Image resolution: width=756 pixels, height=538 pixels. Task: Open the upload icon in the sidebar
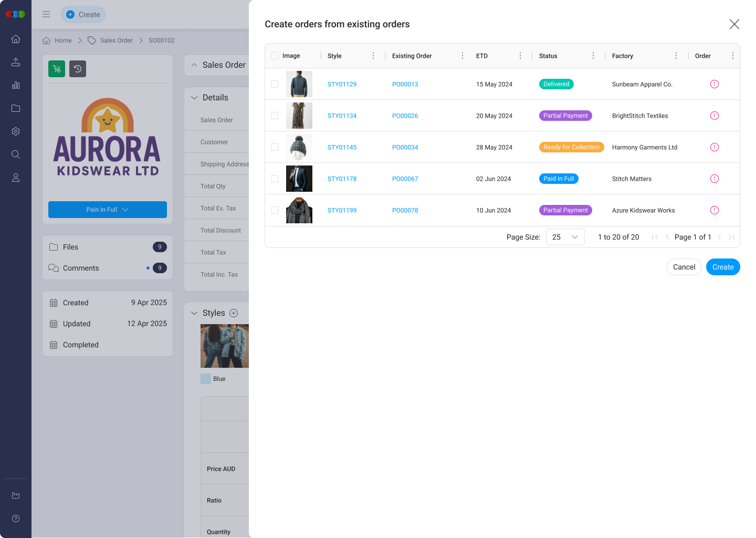15,62
